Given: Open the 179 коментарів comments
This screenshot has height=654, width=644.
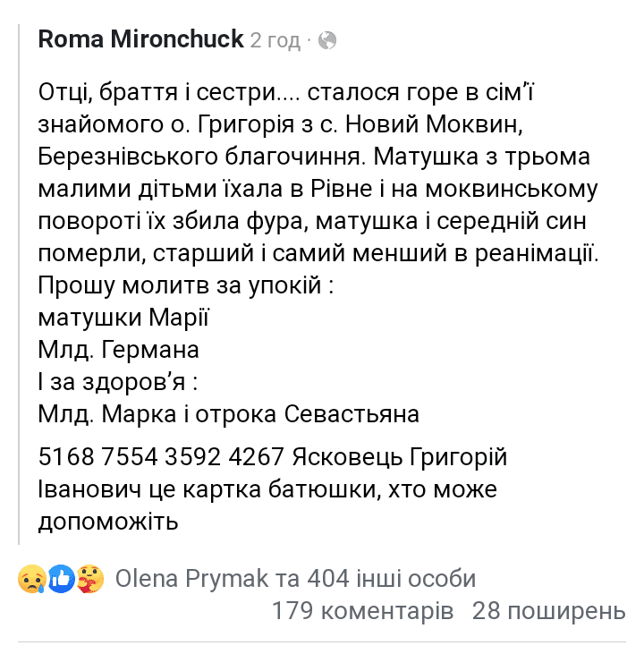Looking at the screenshot, I should (x=362, y=611).
